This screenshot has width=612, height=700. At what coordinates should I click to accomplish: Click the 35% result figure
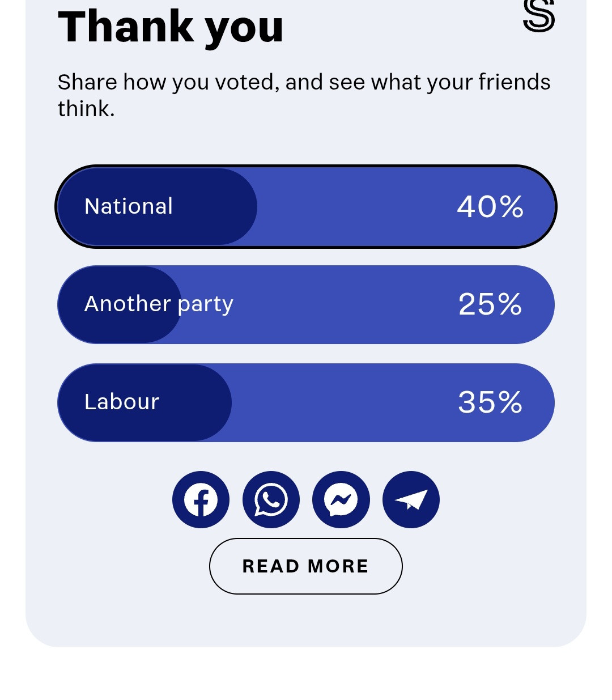tap(490, 402)
